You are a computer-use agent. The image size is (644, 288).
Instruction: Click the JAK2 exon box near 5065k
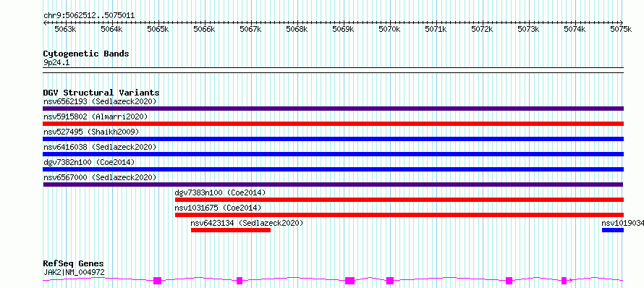(x=157, y=281)
